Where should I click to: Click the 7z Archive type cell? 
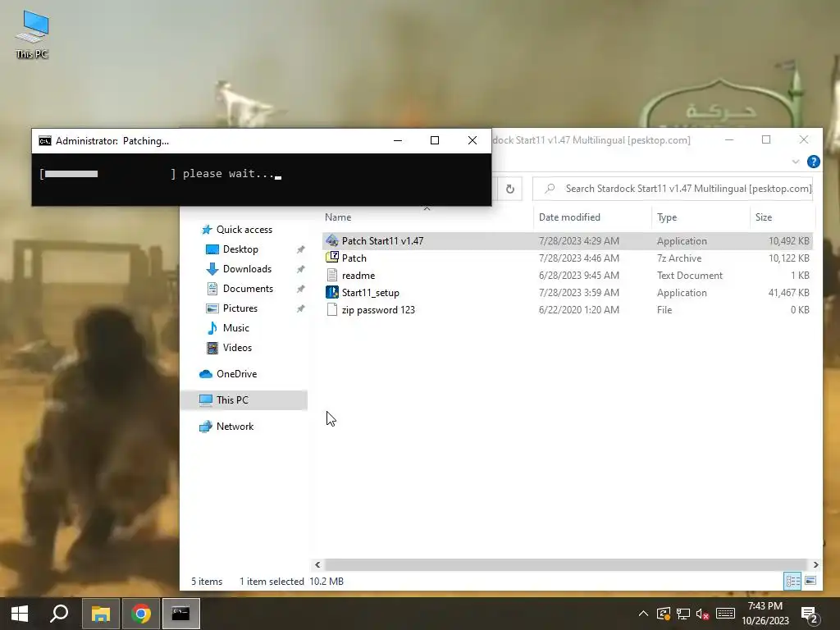pos(678,258)
